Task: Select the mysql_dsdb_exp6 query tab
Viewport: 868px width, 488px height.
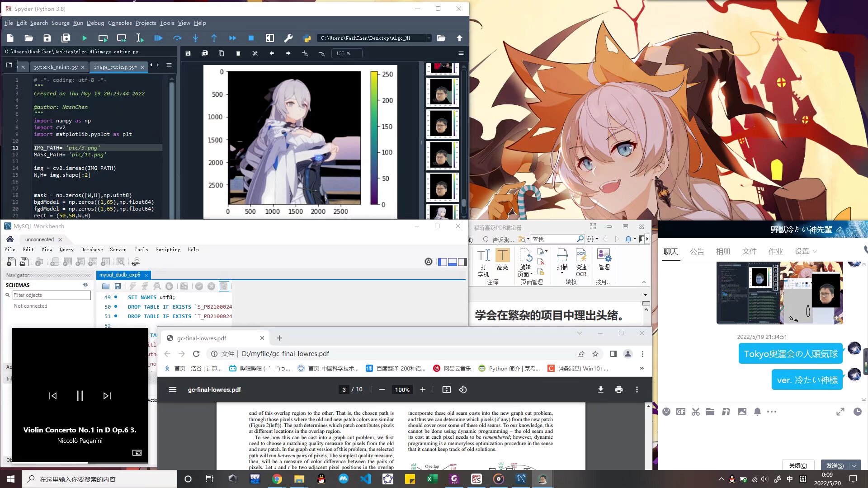Action: pyautogui.click(x=120, y=275)
